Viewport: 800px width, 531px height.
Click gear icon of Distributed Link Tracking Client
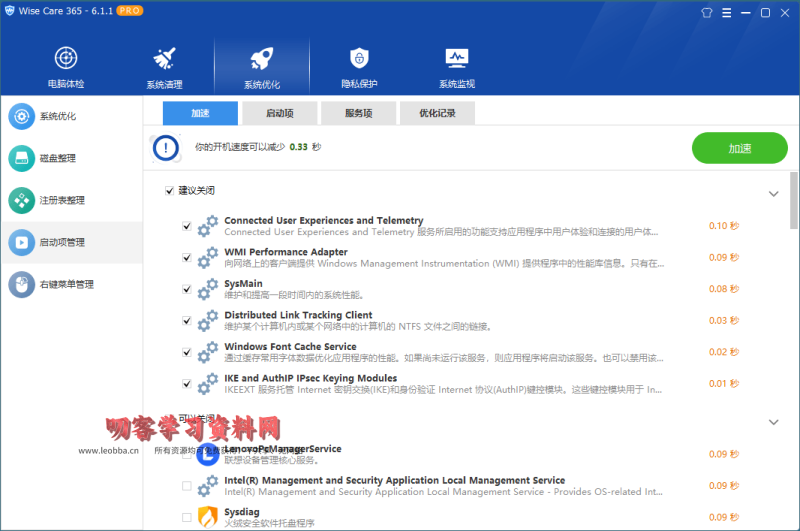coord(208,321)
